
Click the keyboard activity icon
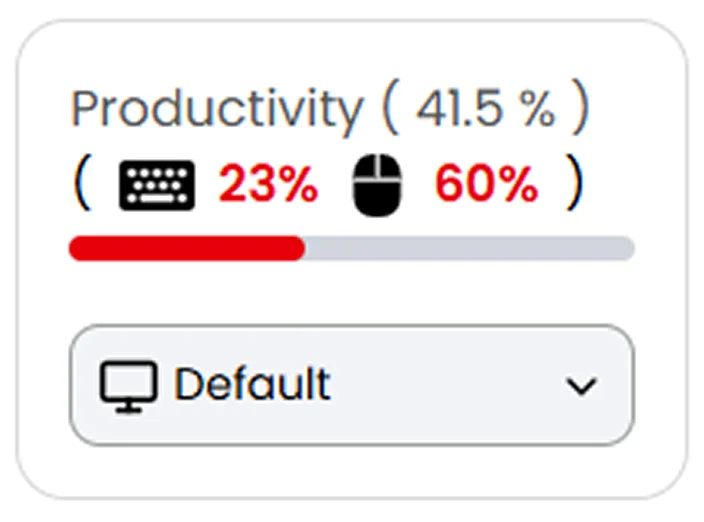pos(158,186)
